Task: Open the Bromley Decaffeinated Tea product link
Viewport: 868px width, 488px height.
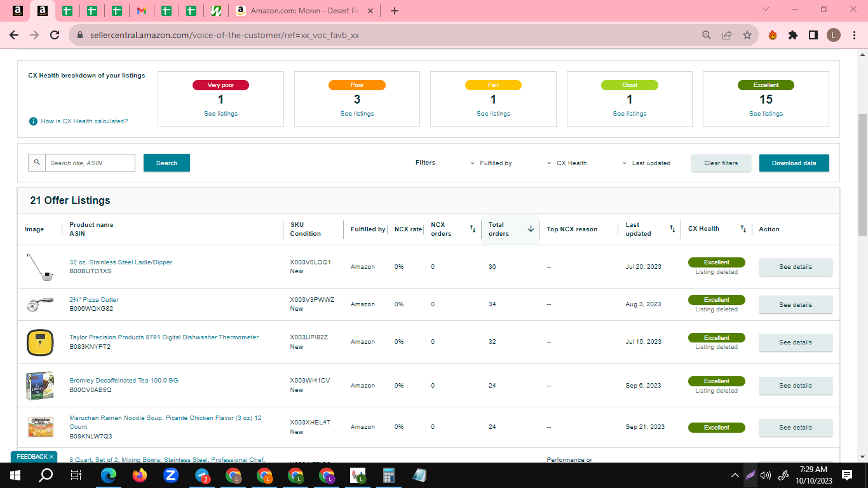Action: (124, 381)
